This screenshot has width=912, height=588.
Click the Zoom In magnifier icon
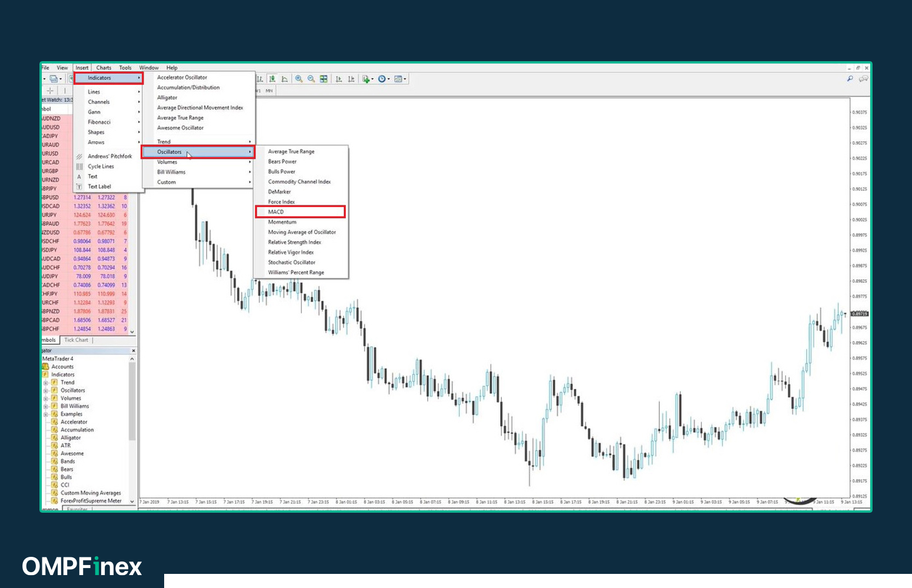pos(299,79)
